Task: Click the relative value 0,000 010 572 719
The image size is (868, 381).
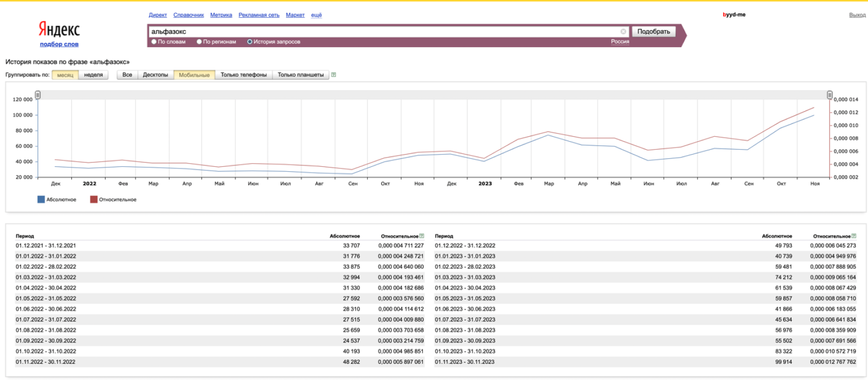Action: click(833, 351)
